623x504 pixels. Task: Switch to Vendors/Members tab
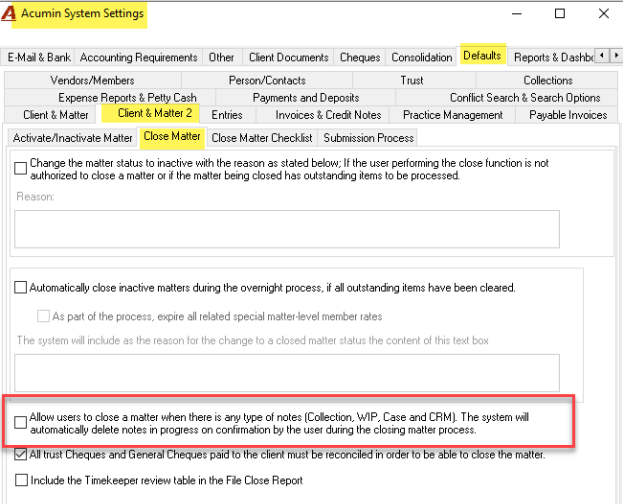[x=92, y=80]
